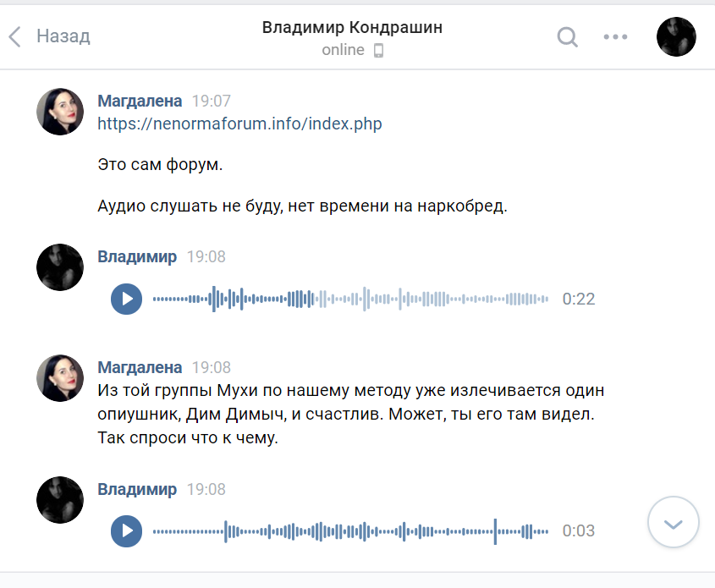This screenshot has width=715, height=588.
Task: Play the 0:22 voice message
Action: [127, 299]
